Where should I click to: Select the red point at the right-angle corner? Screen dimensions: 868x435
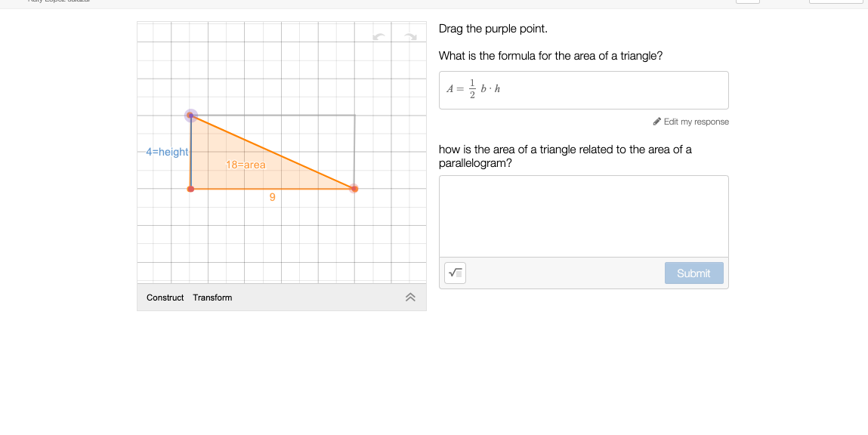(190, 189)
